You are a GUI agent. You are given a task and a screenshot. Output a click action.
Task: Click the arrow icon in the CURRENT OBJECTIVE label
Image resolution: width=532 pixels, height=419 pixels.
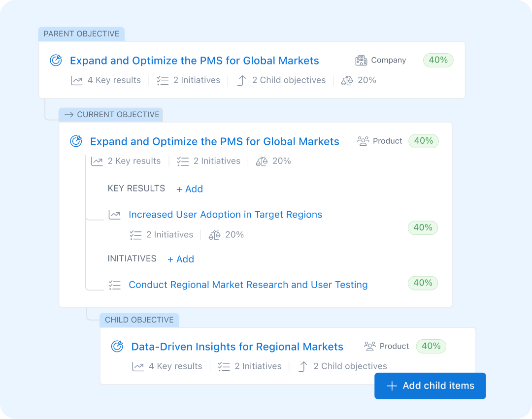pyautogui.click(x=69, y=115)
